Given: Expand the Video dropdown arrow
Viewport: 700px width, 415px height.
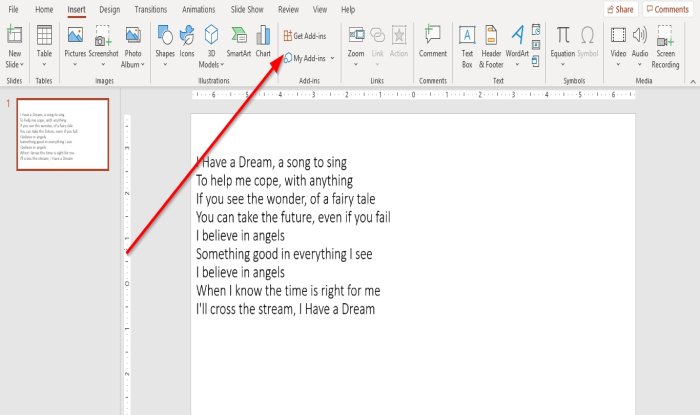Looking at the screenshot, I should (x=618, y=65).
